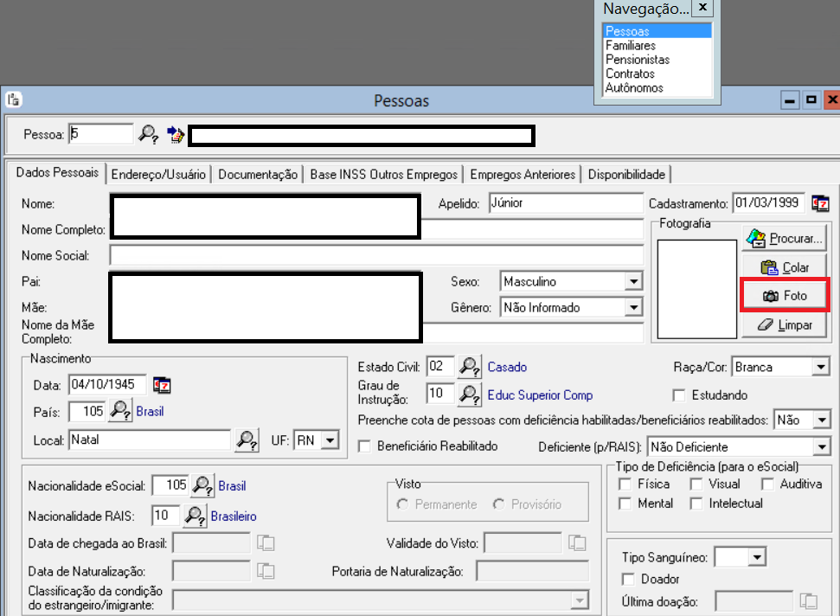Click the Local city search magnifier icon
This screenshot has height=616, width=840.
[x=246, y=440]
